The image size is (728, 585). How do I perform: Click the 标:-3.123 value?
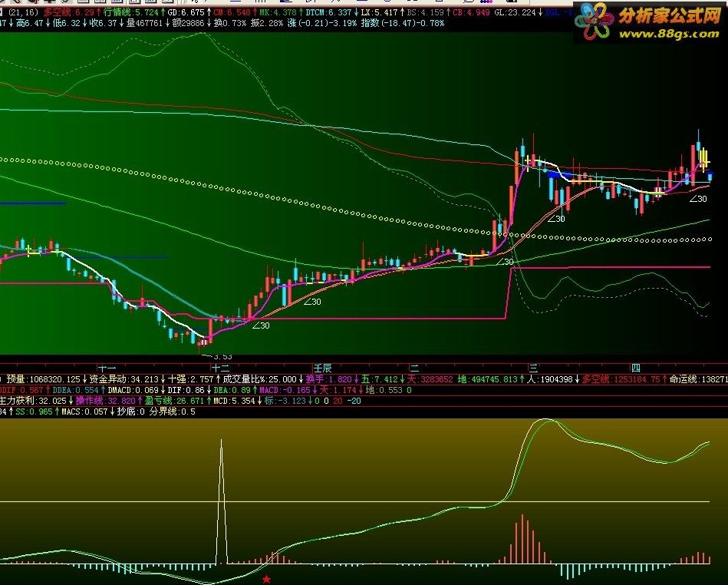click(x=285, y=401)
